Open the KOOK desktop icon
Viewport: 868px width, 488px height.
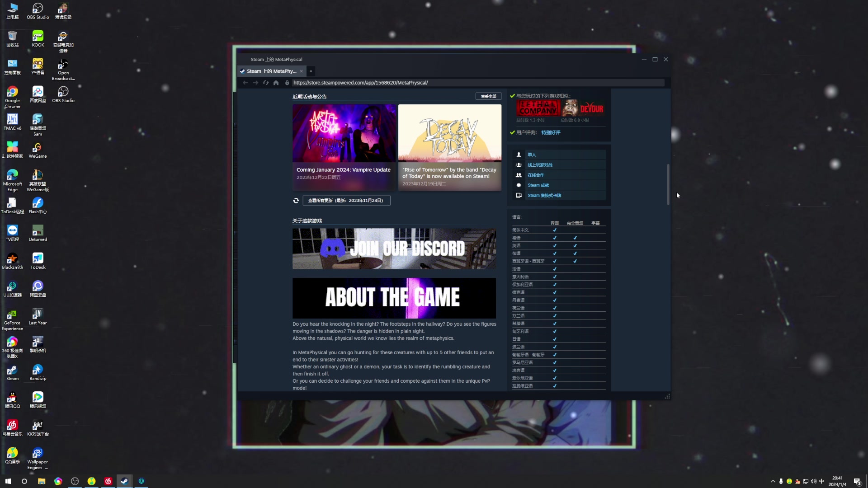[38, 39]
